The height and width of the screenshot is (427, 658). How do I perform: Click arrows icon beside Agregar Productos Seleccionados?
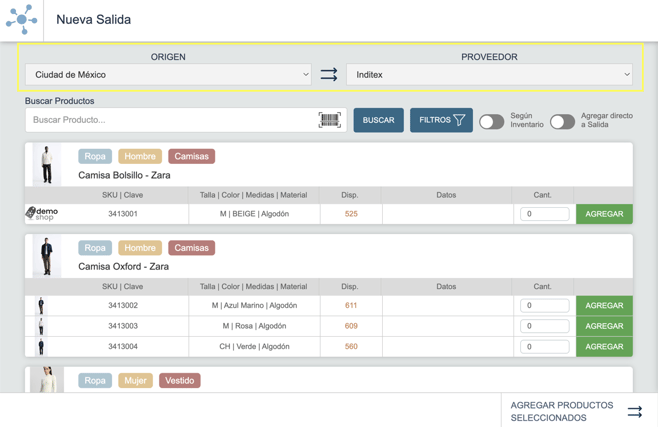[x=635, y=411]
